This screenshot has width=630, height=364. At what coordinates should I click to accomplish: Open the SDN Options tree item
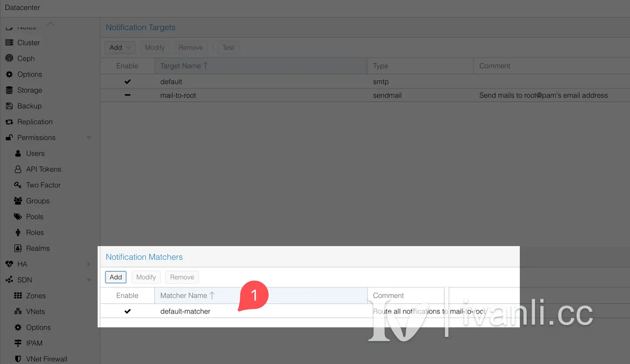point(38,327)
